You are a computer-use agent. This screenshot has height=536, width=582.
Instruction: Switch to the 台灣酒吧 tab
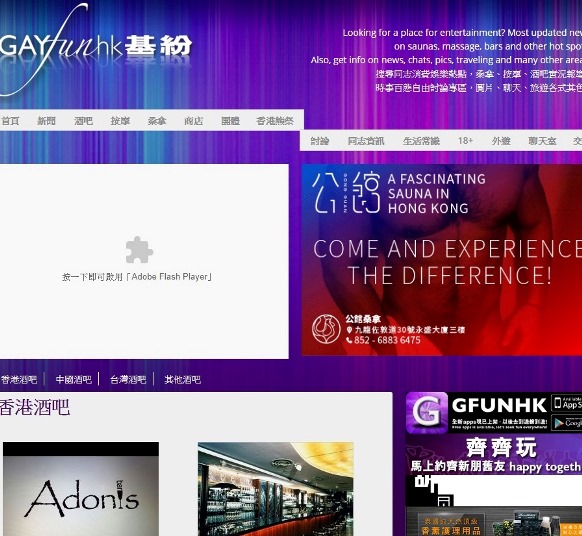point(128,379)
